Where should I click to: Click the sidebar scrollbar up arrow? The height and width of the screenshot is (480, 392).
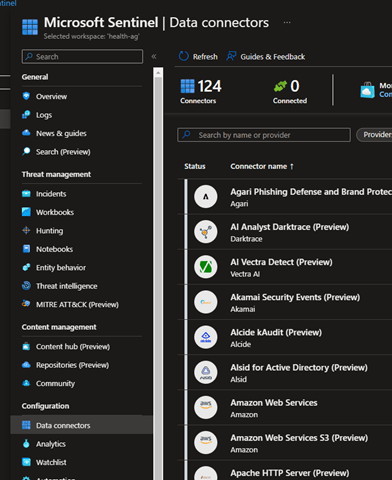[158, 73]
